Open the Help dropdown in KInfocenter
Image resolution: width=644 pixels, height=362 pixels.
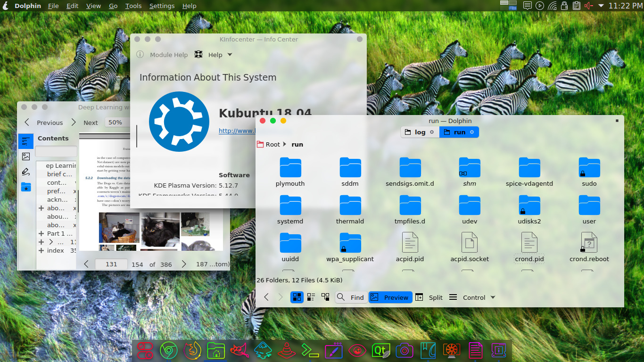pyautogui.click(x=214, y=55)
